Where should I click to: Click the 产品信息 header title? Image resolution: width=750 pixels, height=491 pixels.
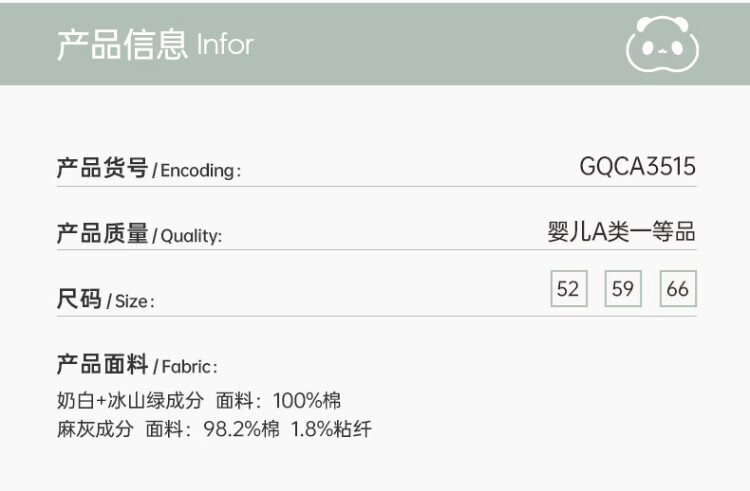(122, 45)
